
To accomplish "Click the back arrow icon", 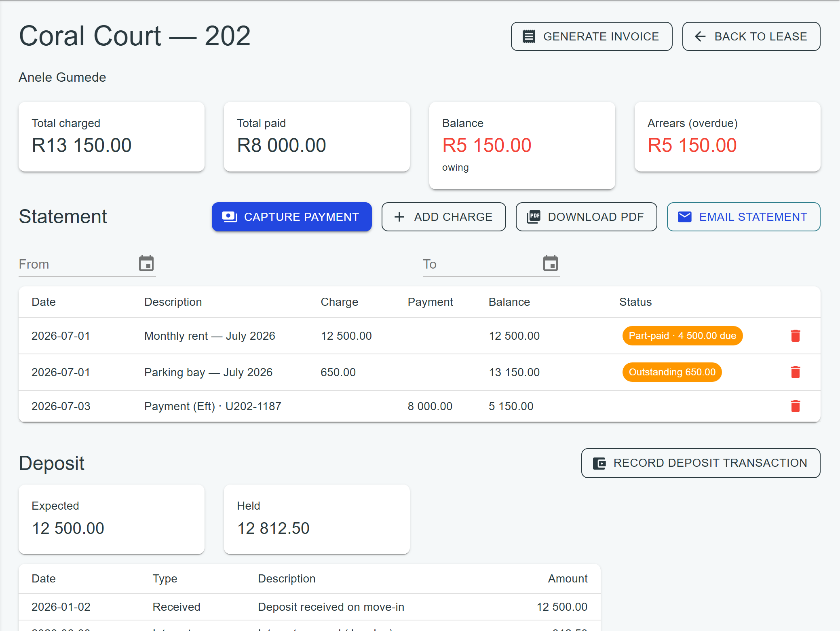I will (700, 36).
